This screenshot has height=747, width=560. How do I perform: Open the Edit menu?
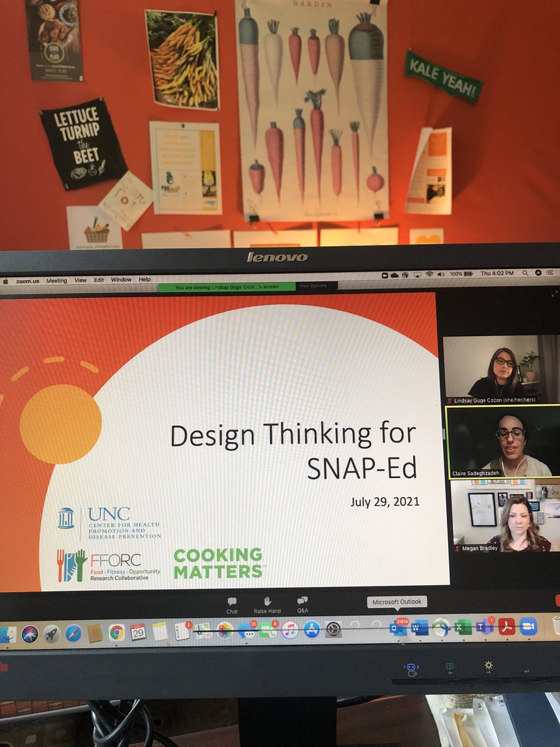(99, 280)
